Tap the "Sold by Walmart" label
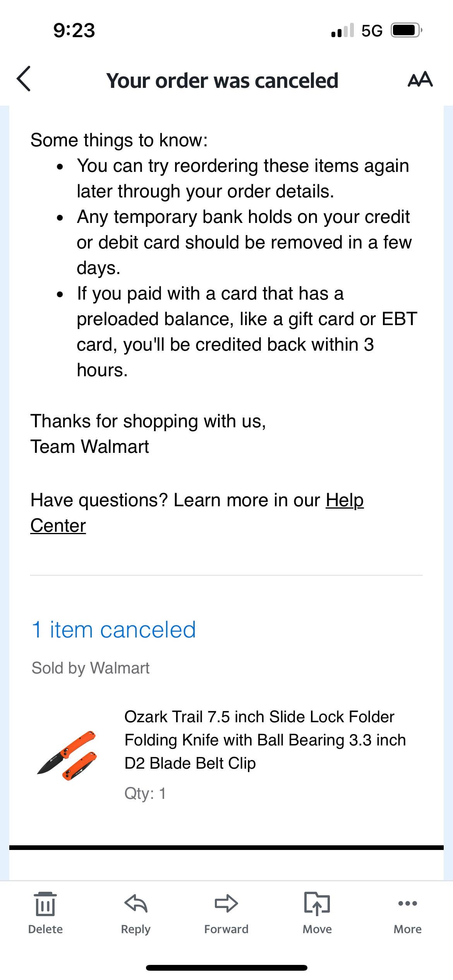This screenshot has height=980, width=453. pyautogui.click(x=90, y=668)
